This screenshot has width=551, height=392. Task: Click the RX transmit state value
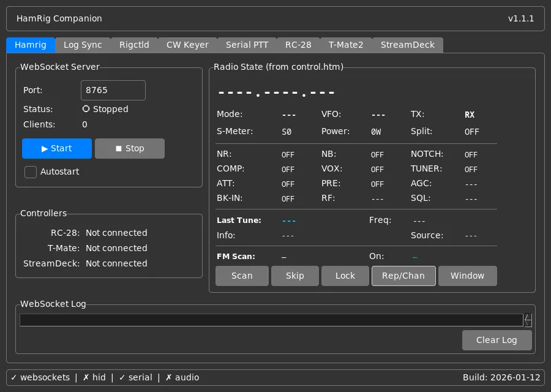[470, 115]
